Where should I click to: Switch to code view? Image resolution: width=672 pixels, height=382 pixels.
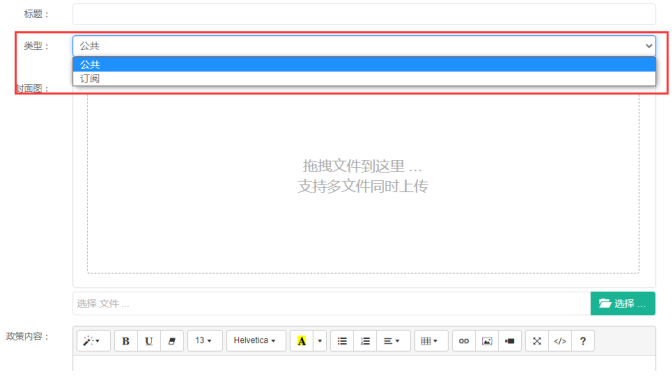click(560, 341)
